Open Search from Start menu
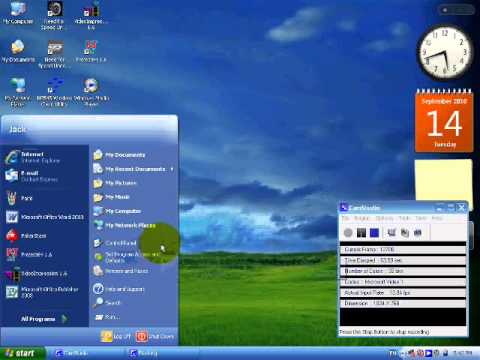Screen dimensions: 480x360 coord(107,303)
